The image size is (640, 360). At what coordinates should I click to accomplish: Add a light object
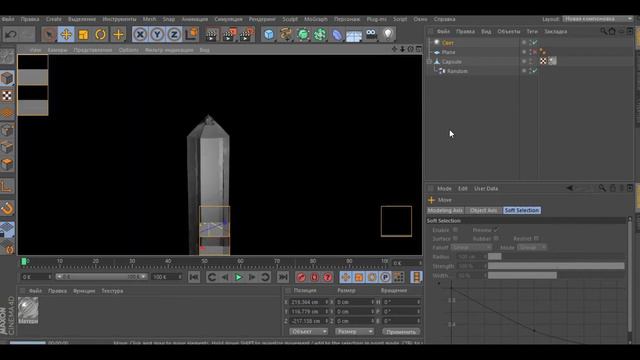coord(388,35)
